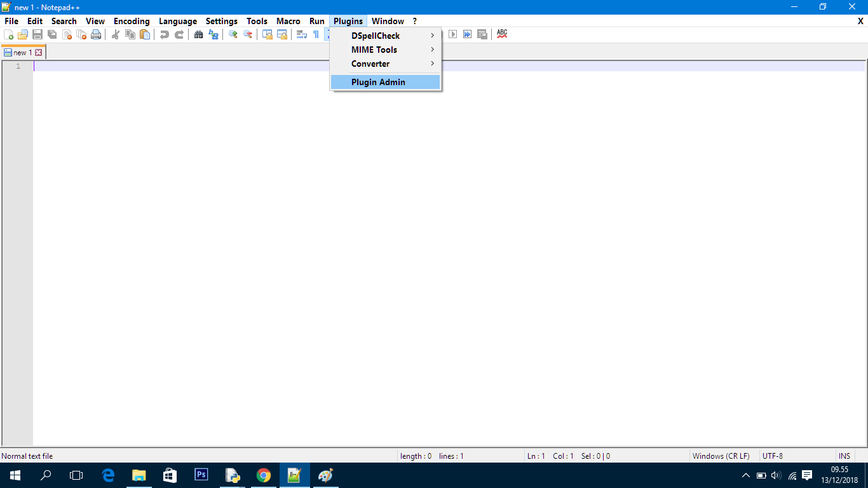The image size is (868, 488).
Task: Open the Encoding menu
Action: coord(132,21)
